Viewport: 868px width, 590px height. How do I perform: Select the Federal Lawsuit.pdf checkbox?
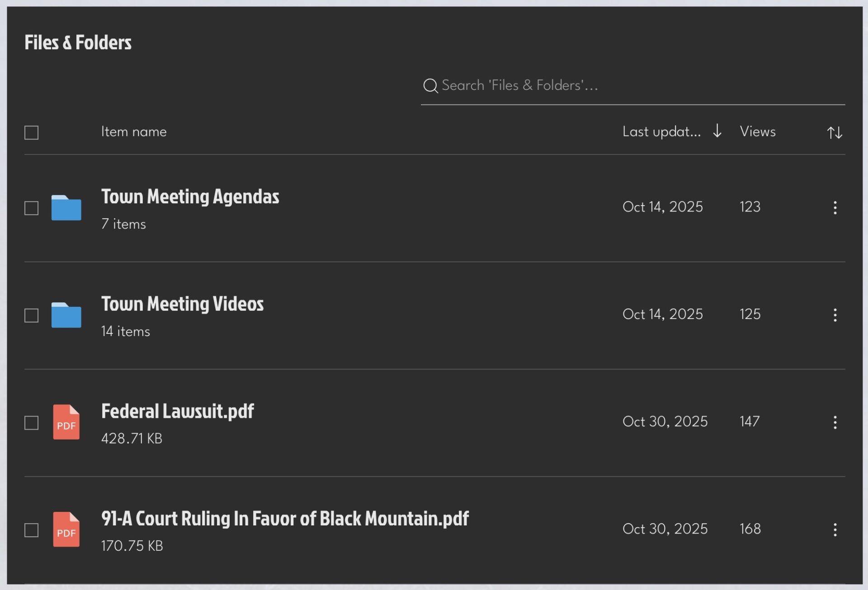click(x=31, y=423)
